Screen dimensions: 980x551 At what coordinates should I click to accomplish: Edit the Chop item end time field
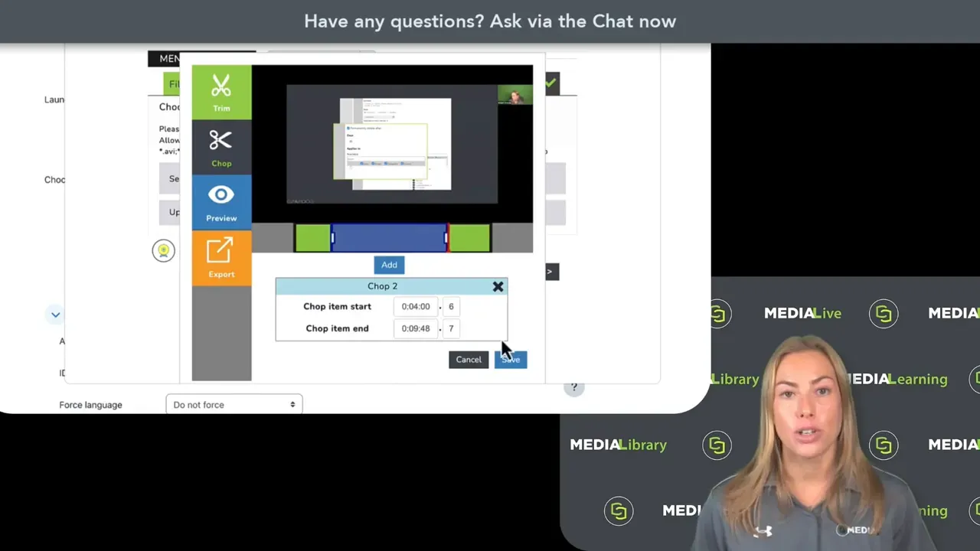(x=416, y=328)
